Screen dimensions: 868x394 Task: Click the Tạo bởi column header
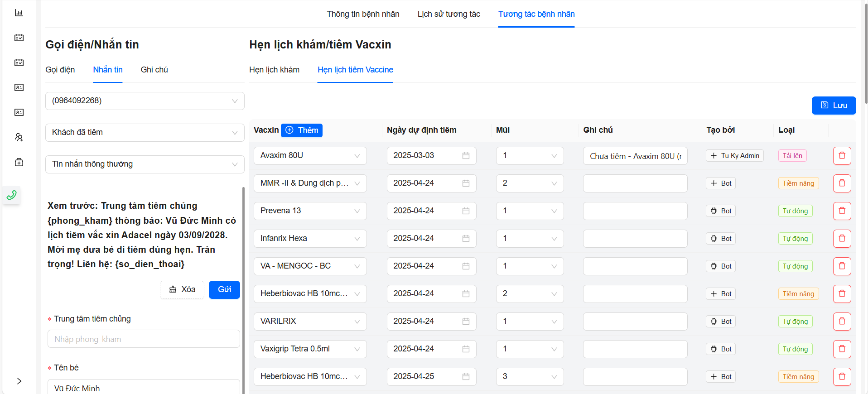click(x=720, y=130)
